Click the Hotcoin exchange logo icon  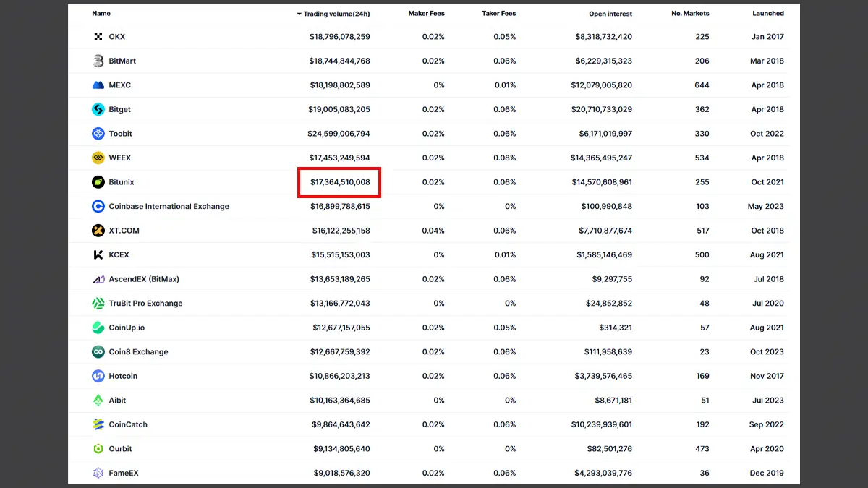(x=98, y=376)
